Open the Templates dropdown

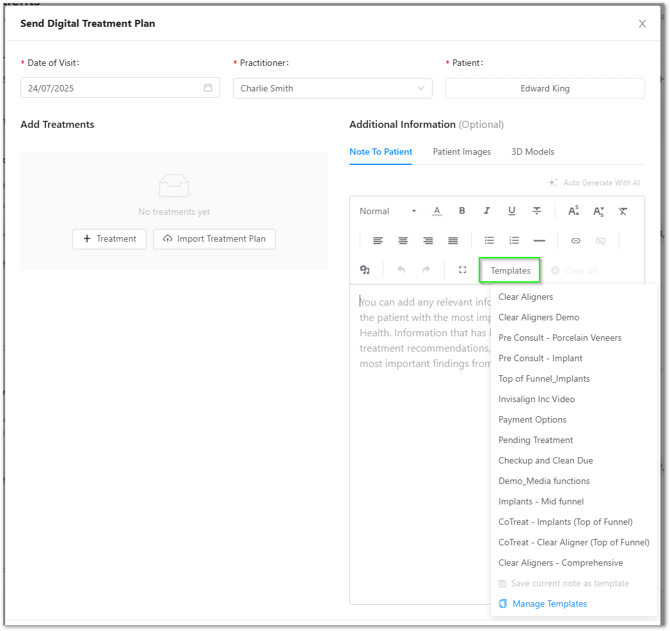tap(510, 270)
